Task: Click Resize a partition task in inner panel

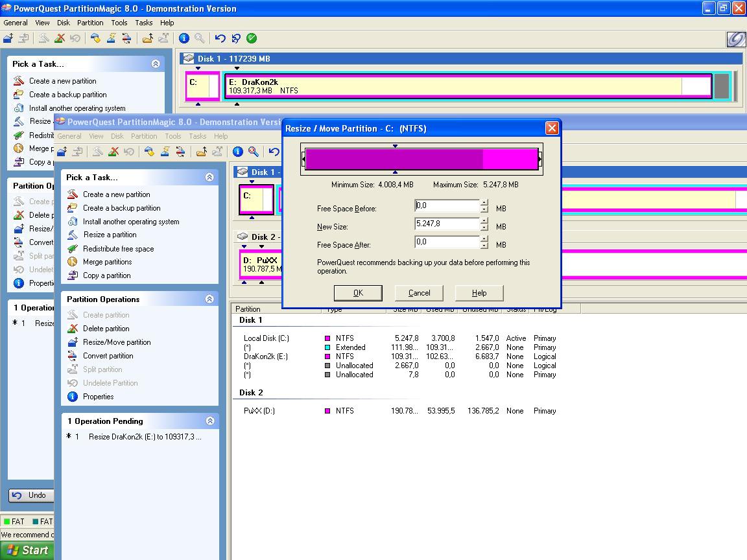Action: point(110,235)
